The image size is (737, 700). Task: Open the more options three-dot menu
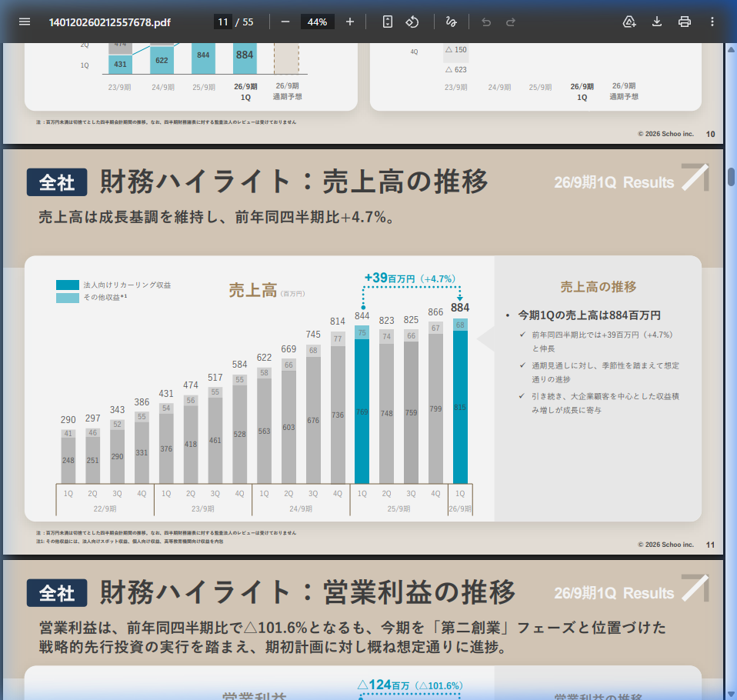click(x=712, y=22)
